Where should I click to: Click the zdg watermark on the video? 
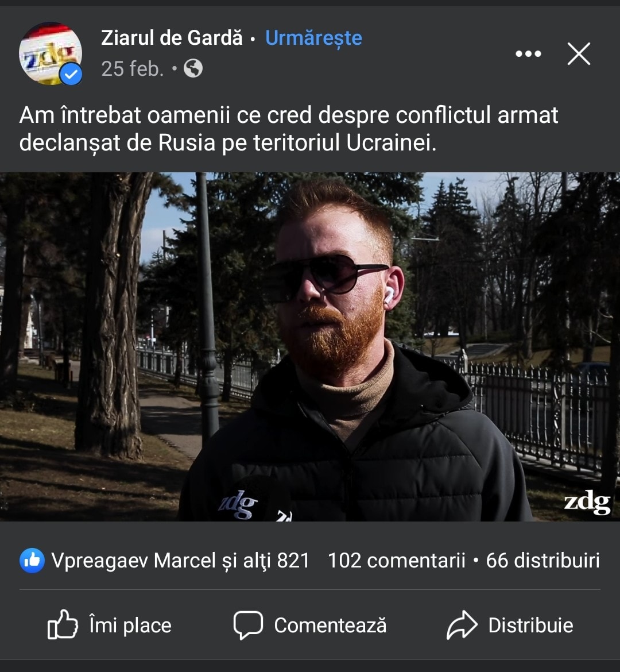[x=587, y=503]
